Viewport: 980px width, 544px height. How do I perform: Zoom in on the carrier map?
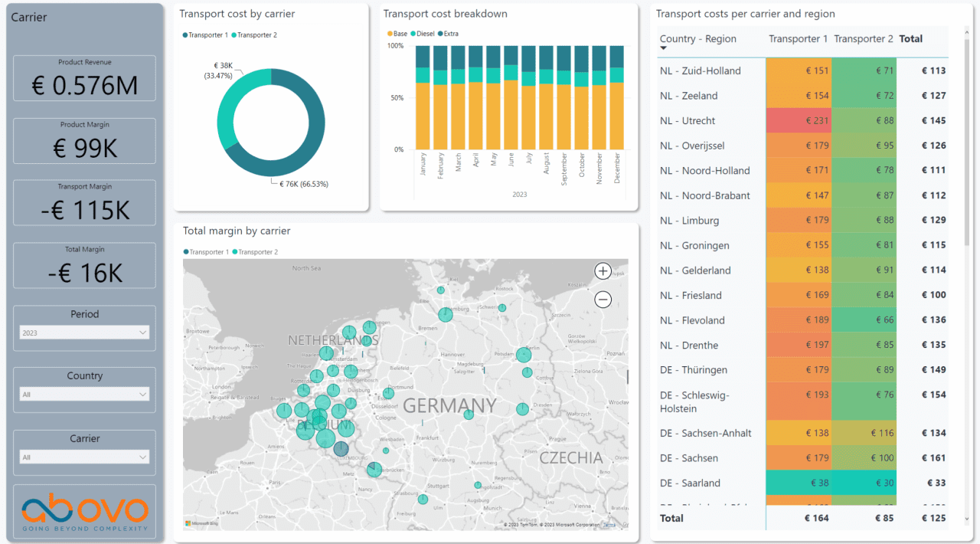603,270
